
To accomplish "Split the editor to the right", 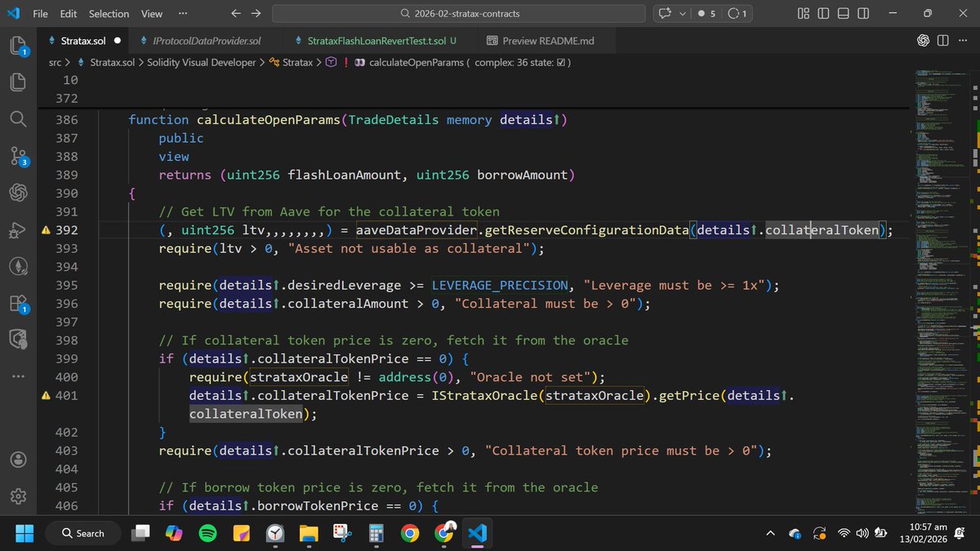I will coord(943,41).
